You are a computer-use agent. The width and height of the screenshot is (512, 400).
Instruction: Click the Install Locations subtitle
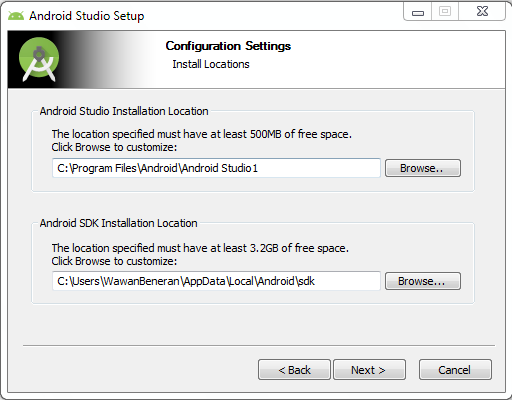211,64
